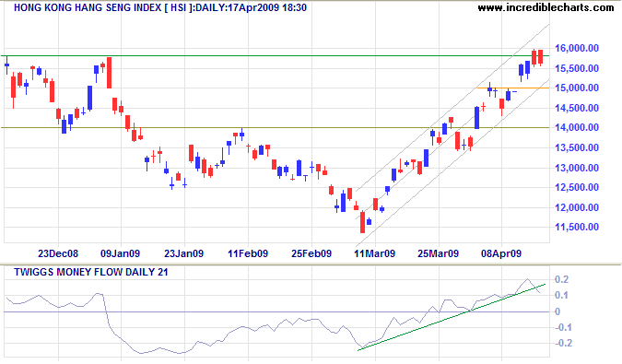The width and height of the screenshot is (622, 364).
Task: Click the 15,500.00 price axis label
Action: 577,68
